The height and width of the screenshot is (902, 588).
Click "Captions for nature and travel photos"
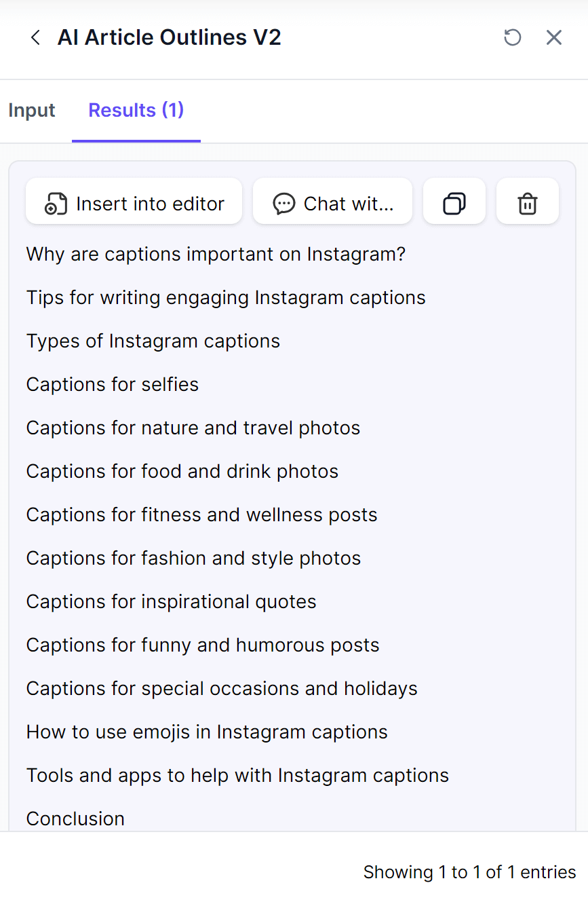click(193, 428)
